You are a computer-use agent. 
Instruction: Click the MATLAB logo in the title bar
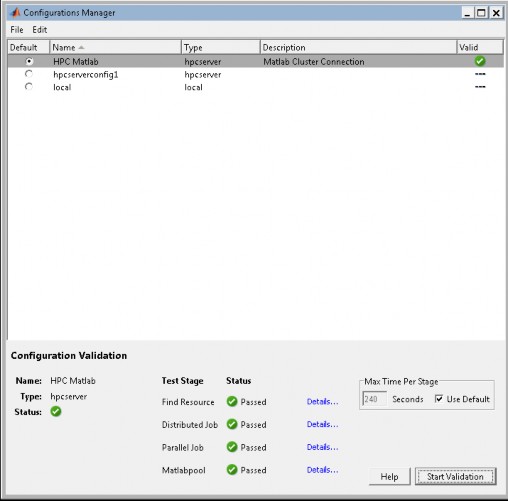click(15, 13)
